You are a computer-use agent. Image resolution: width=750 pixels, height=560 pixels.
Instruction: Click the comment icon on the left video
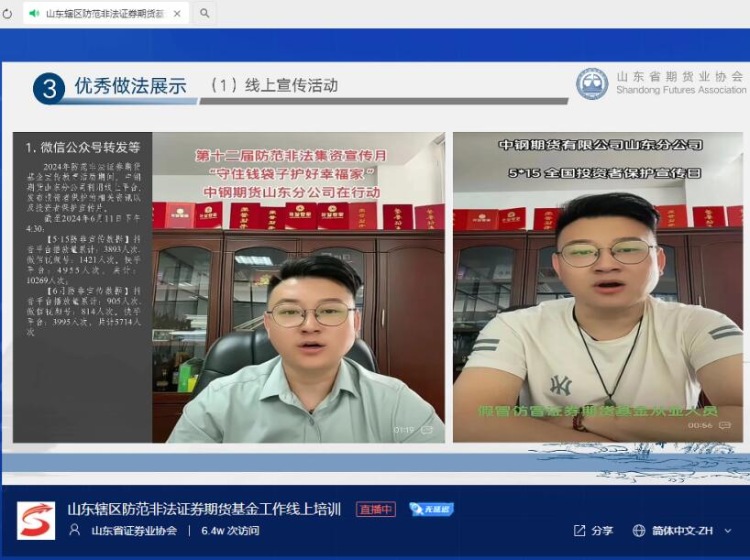click(426, 430)
